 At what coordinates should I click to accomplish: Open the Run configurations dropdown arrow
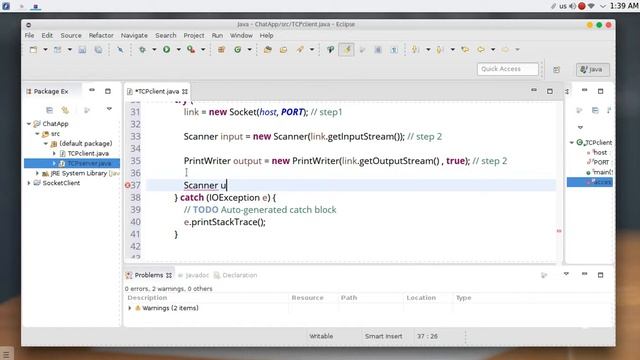(x=178, y=50)
